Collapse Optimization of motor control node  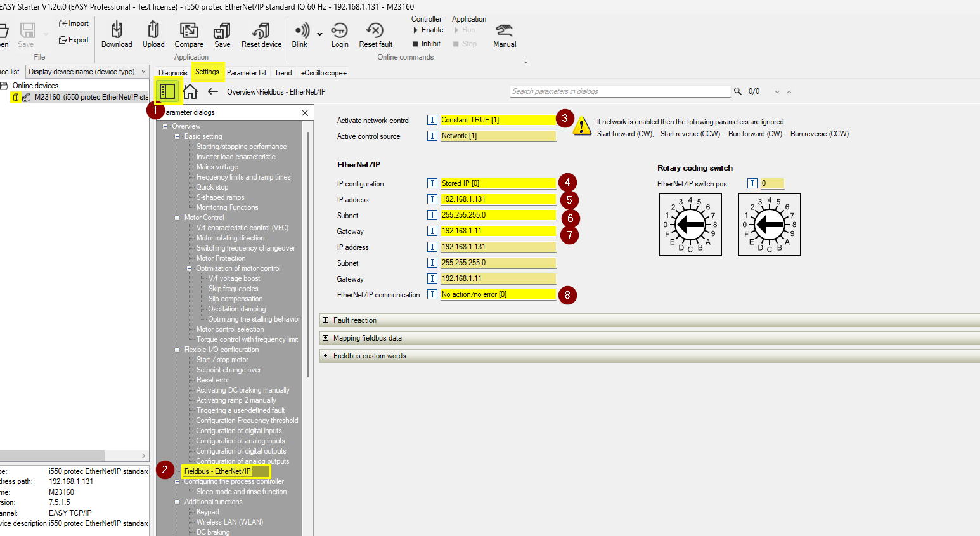189,268
